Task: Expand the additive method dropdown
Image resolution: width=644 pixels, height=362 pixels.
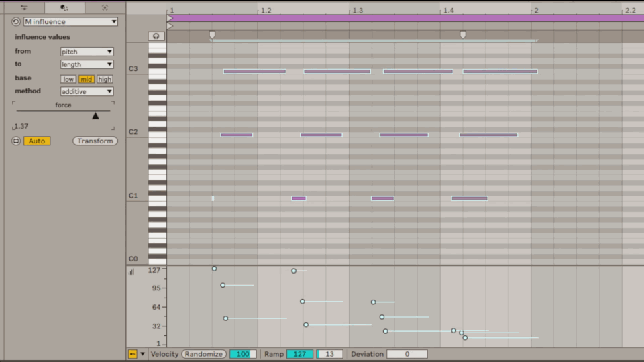Action: click(x=87, y=91)
